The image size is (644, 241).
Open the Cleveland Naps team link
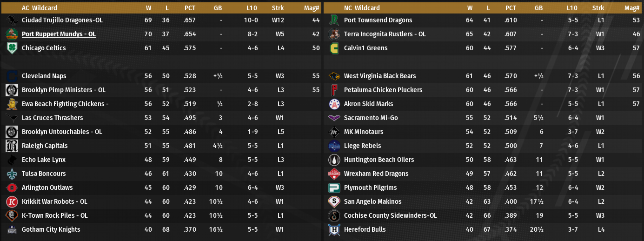point(44,76)
